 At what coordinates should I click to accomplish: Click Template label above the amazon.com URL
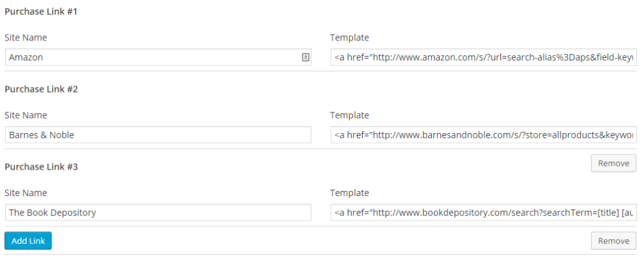[x=350, y=38]
